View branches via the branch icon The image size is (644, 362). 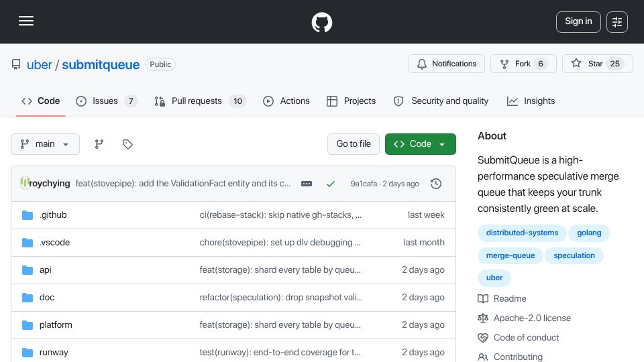pos(99,144)
